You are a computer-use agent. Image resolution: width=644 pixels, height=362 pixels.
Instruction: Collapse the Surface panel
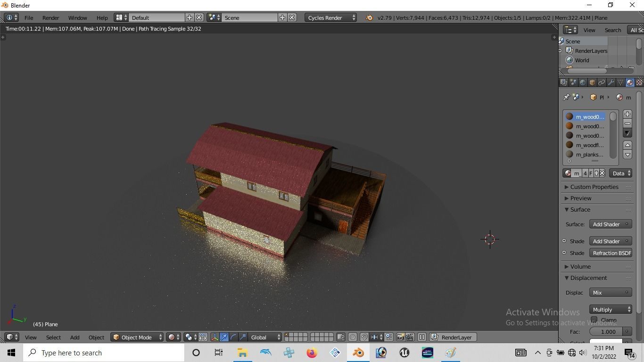(x=580, y=209)
